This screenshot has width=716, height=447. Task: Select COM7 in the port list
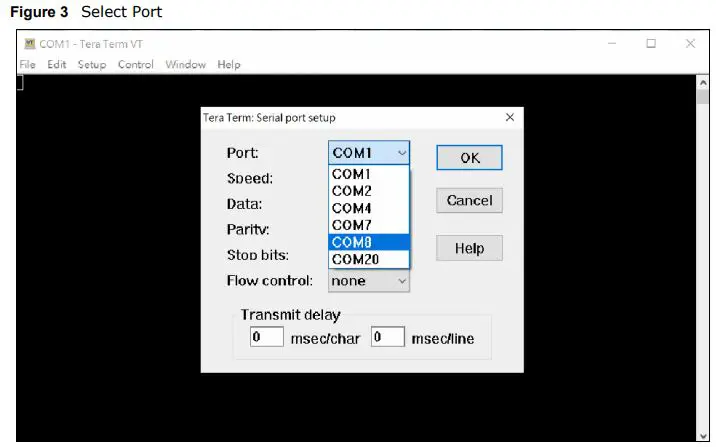369,225
